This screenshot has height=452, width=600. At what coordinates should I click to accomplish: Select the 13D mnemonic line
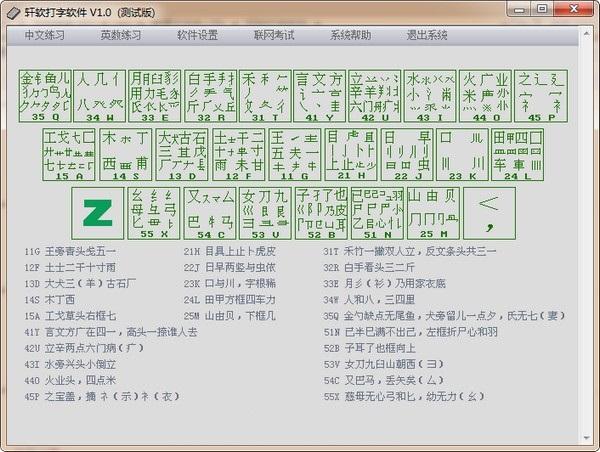click(x=80, y=284)
